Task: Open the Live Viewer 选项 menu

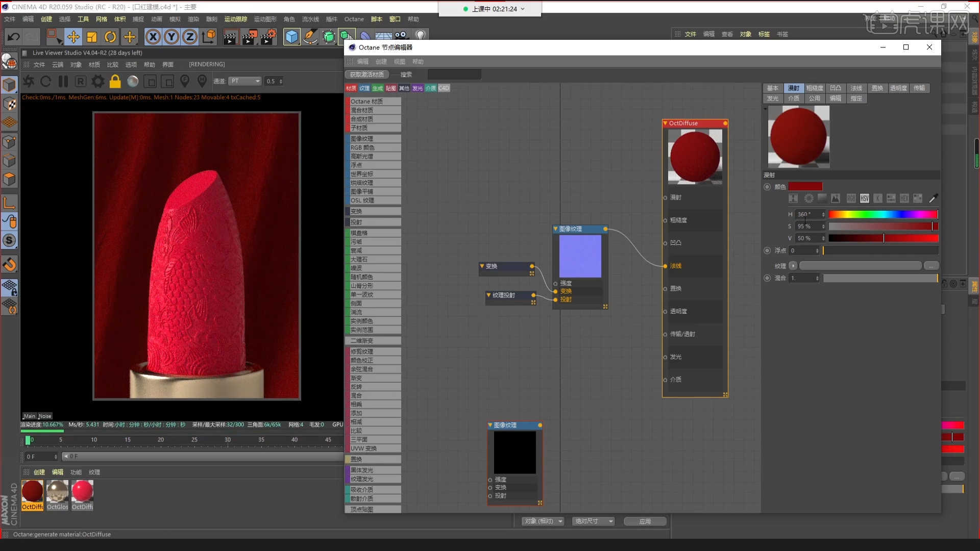Action: [x=131, y=65]
